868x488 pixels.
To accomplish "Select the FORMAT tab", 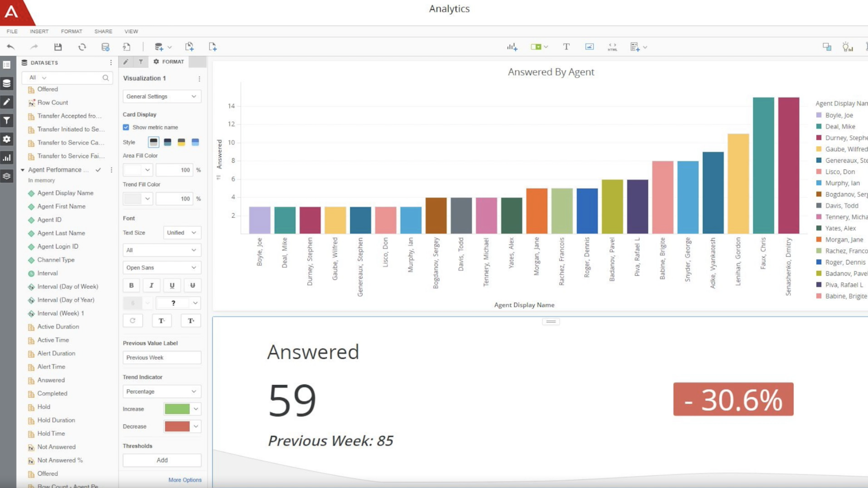I will pos(169,62).
